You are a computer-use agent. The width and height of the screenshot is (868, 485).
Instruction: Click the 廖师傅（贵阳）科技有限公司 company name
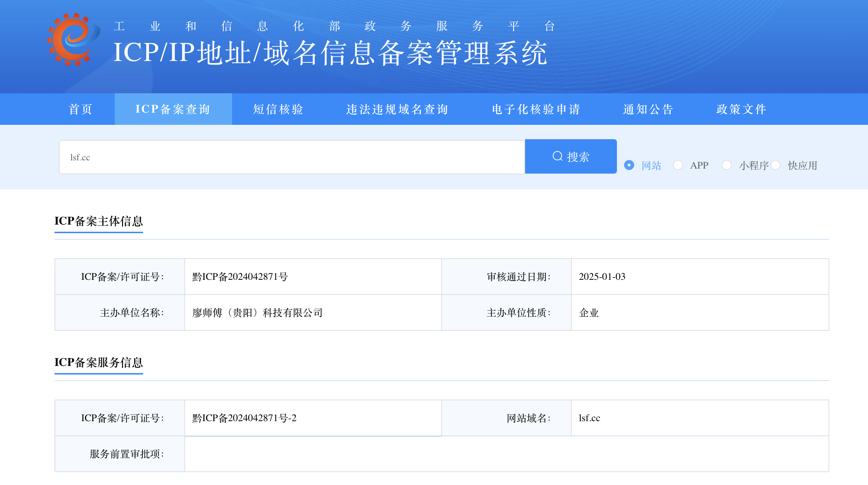(257, 313)
